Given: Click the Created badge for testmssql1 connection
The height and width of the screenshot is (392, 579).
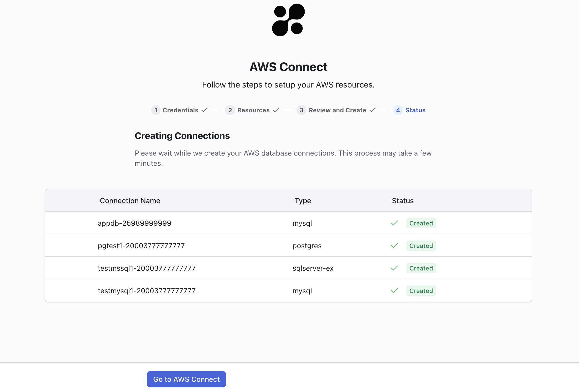Looking at the screenshot, I should click(x=421, y=268).
